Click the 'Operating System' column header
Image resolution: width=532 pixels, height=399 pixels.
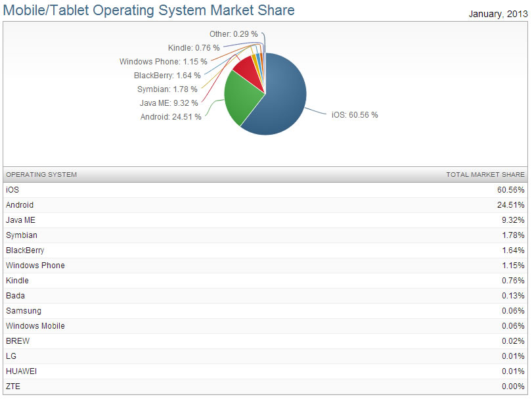(41, 175)
